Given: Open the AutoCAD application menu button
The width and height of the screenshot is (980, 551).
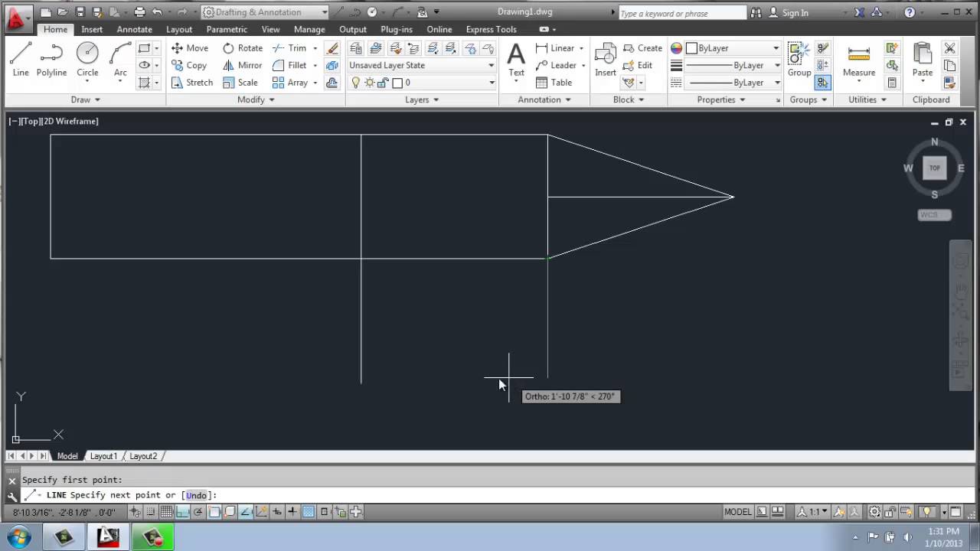Looking at the screenshot, I should point(19,20).
